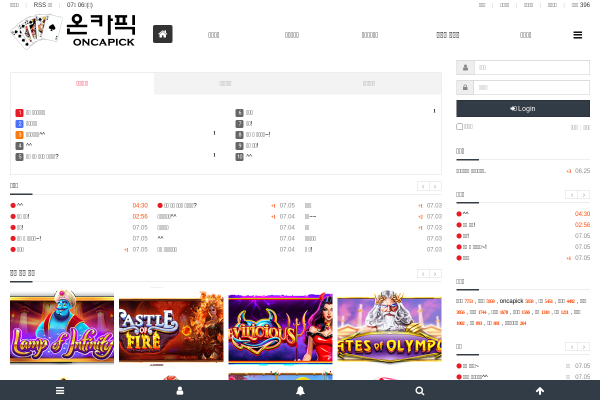The image size is (600, 400).
Task: Open the Castle of Fire game thumbnail
Action: 171,327
